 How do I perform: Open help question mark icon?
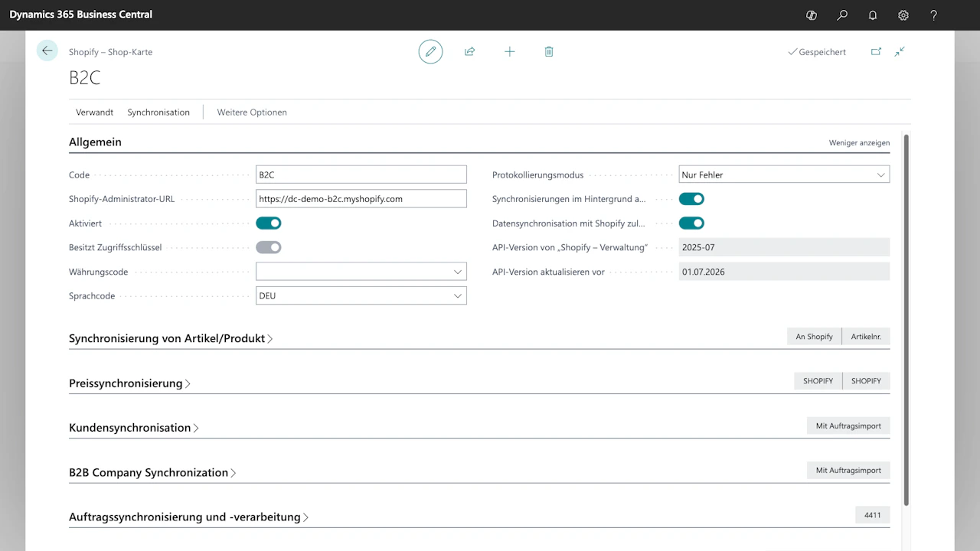[933, 15]
